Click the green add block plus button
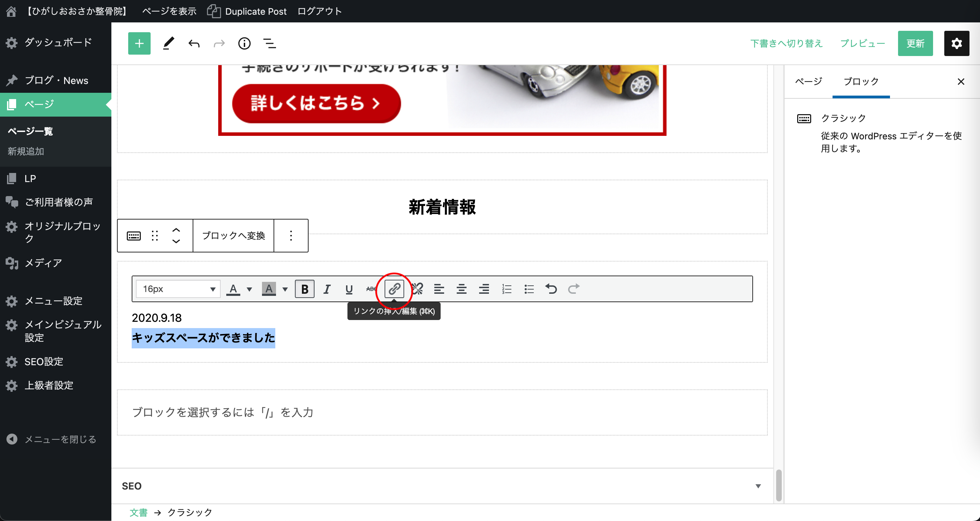The image size is (980, 521). 139,43
